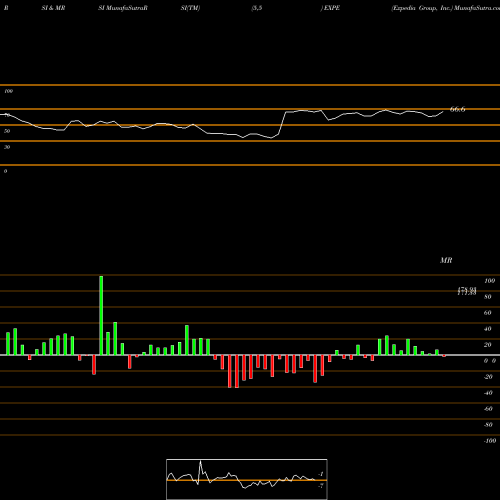Click the overlapping price value near 178
Screen dimensions: 500x500
pyautogui.click(x=467, y=291)
